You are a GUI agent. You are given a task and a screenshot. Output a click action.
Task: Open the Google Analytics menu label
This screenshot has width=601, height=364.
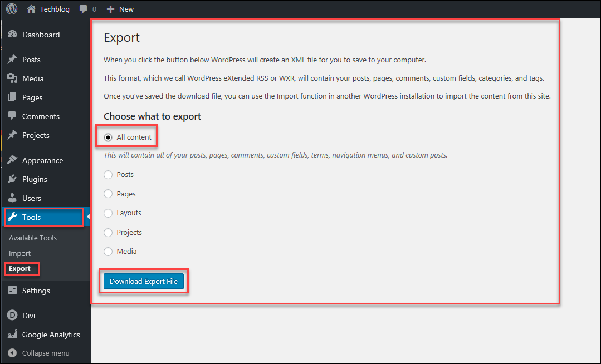pyautogui.click(x=51, y=335)
